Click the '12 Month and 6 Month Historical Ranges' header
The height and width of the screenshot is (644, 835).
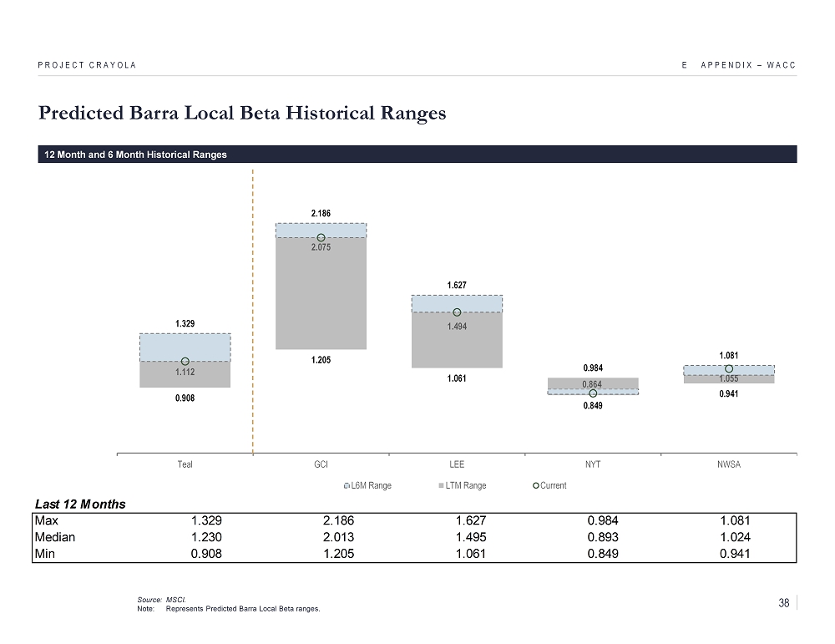[135, 155]
